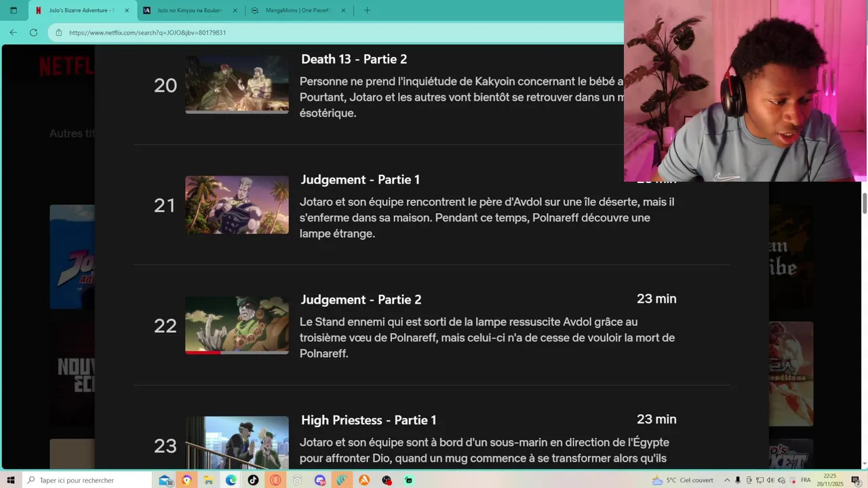Open the grey spiral app on the taskbar

(298, 480)
